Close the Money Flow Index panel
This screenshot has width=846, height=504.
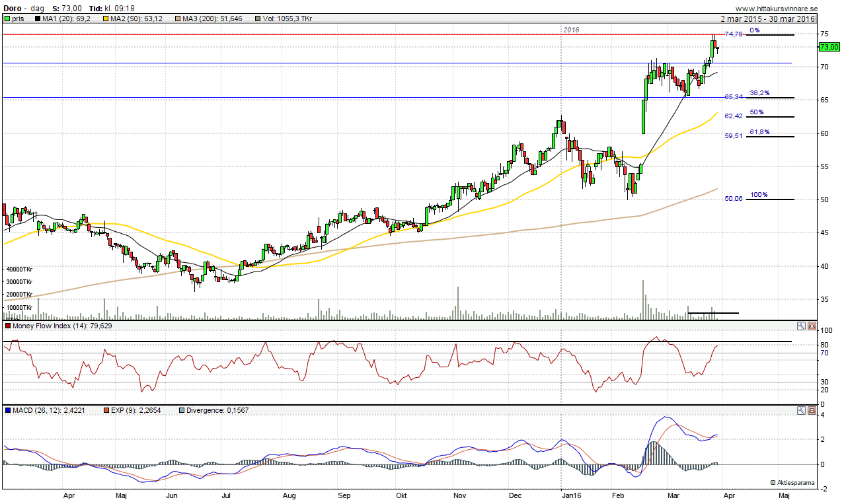coord(810,326)
